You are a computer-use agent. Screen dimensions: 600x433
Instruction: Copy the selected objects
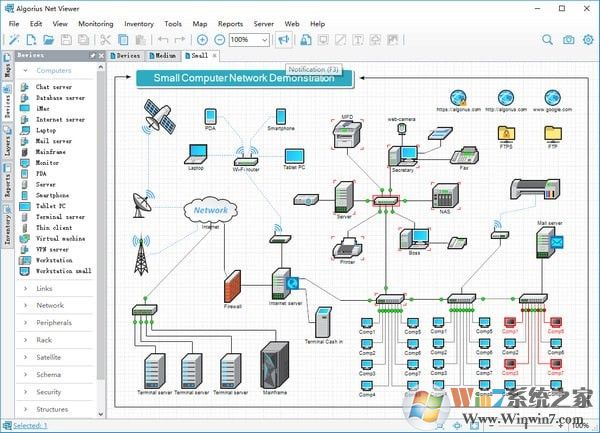[x=123, y=40]
